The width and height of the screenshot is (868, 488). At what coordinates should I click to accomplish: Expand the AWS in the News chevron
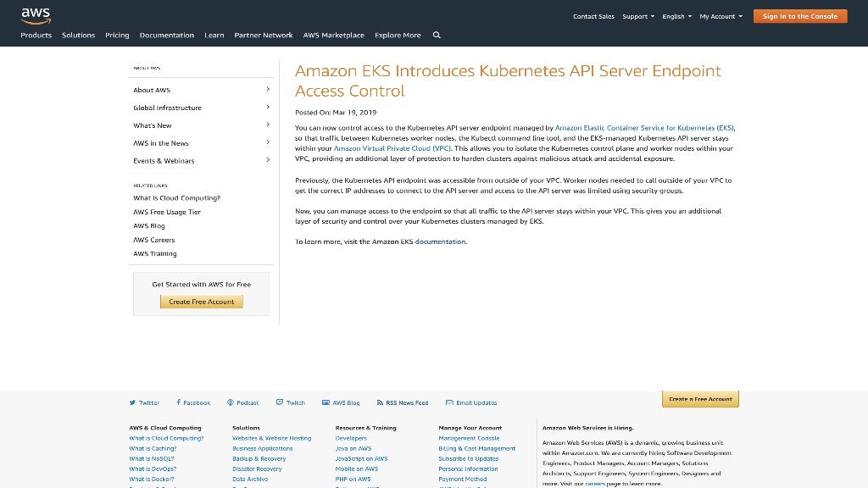point(268,142)
